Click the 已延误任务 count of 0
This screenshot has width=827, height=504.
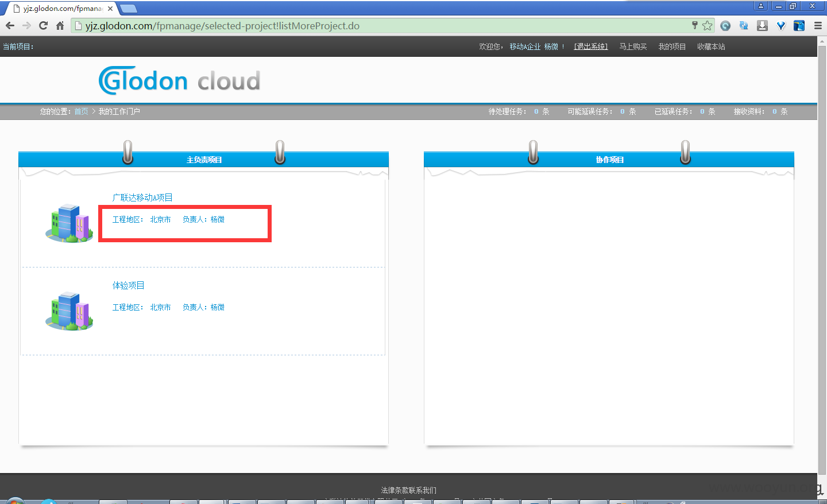702,111
